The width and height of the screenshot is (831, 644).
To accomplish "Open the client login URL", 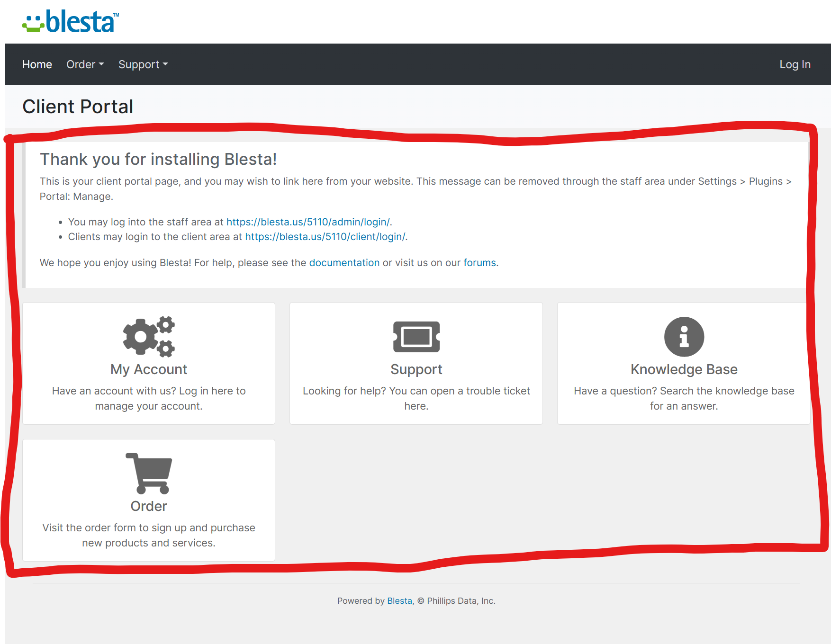I will coord(325,237).
